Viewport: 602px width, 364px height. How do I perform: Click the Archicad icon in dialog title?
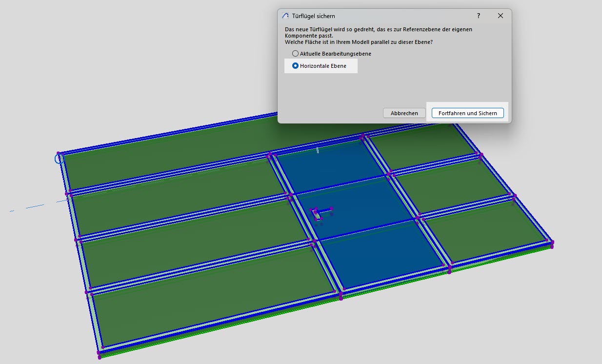[286, 16]
